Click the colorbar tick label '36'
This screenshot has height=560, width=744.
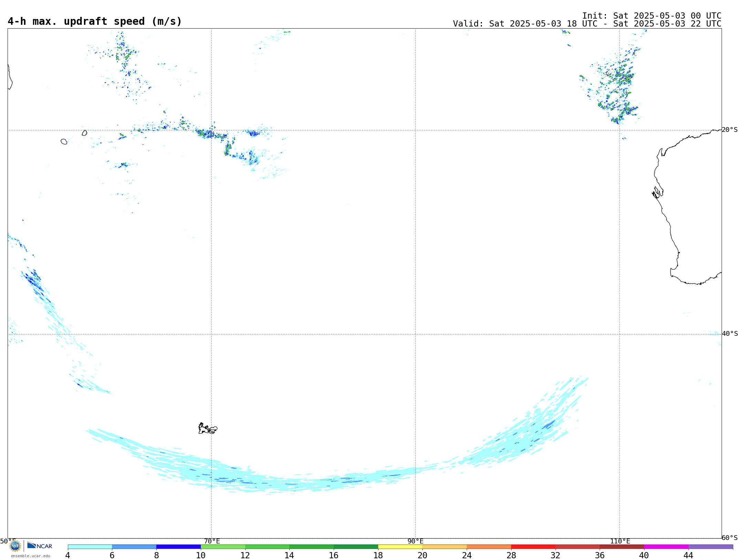(600, 555)
